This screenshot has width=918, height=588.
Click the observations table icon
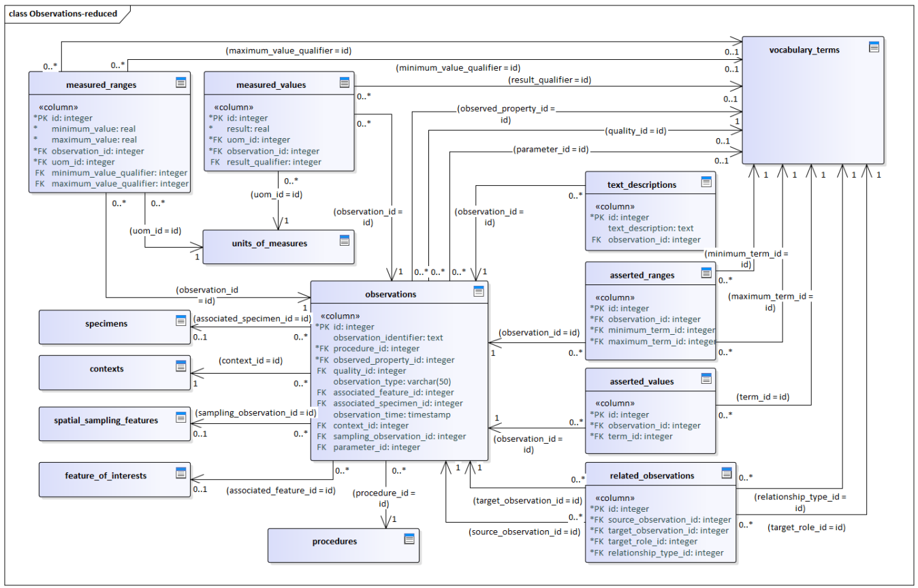479,292
